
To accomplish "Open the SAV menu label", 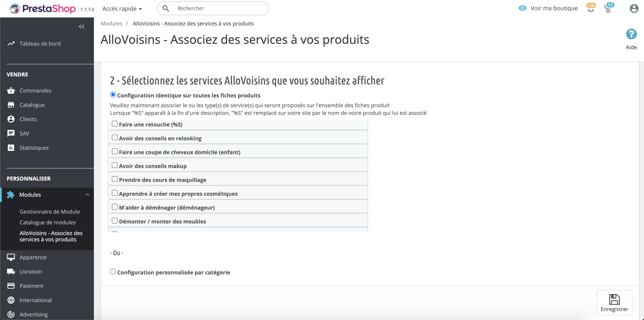I will (25, 133).
